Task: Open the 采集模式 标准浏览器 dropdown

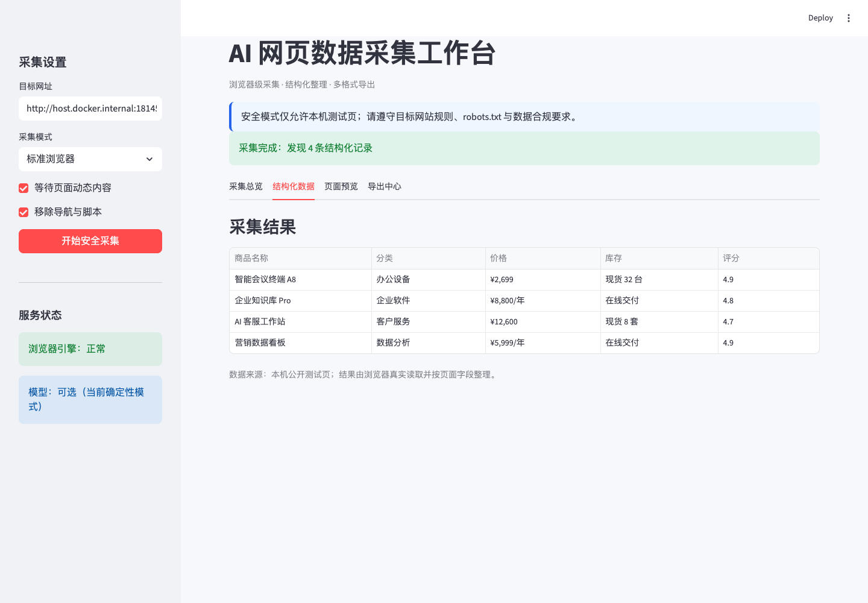Action: 90,159
